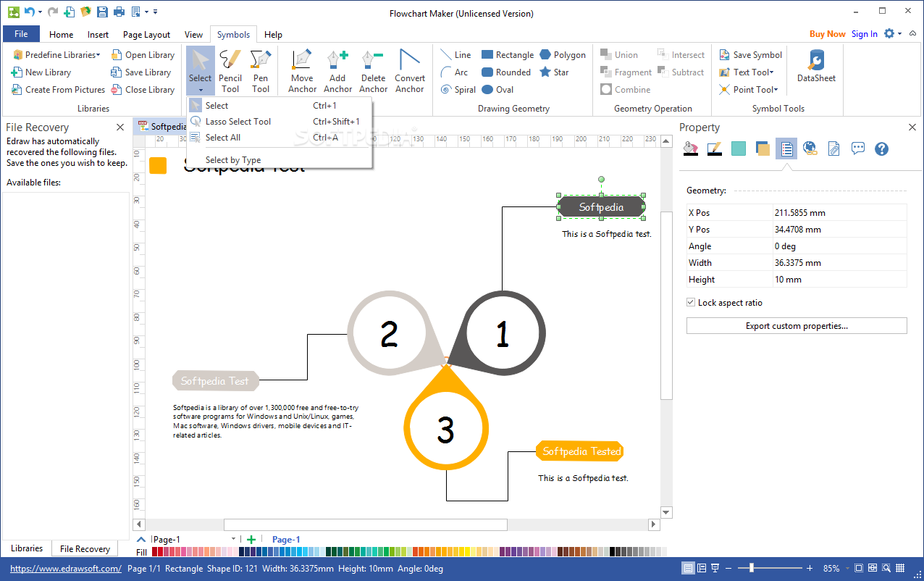Click Save Symbol in Symbol Tools
Image resolution: width=924 pixels, height=581 pixels.
click(750, 55)
